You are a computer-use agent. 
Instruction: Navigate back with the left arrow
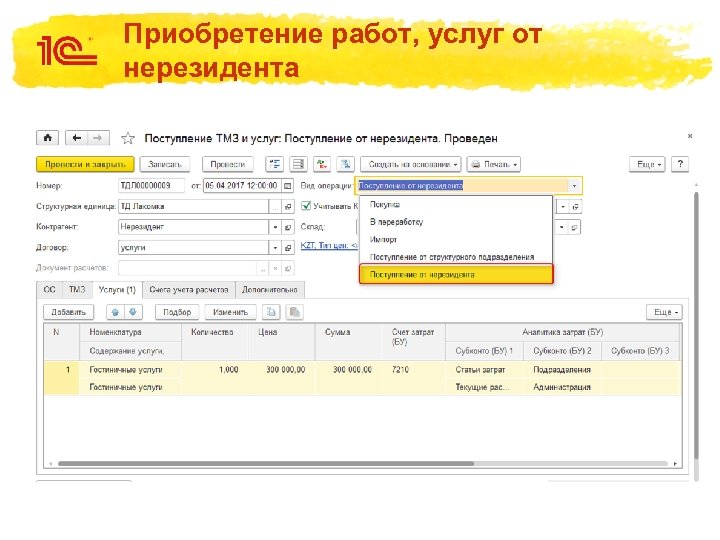pos(77,138)
